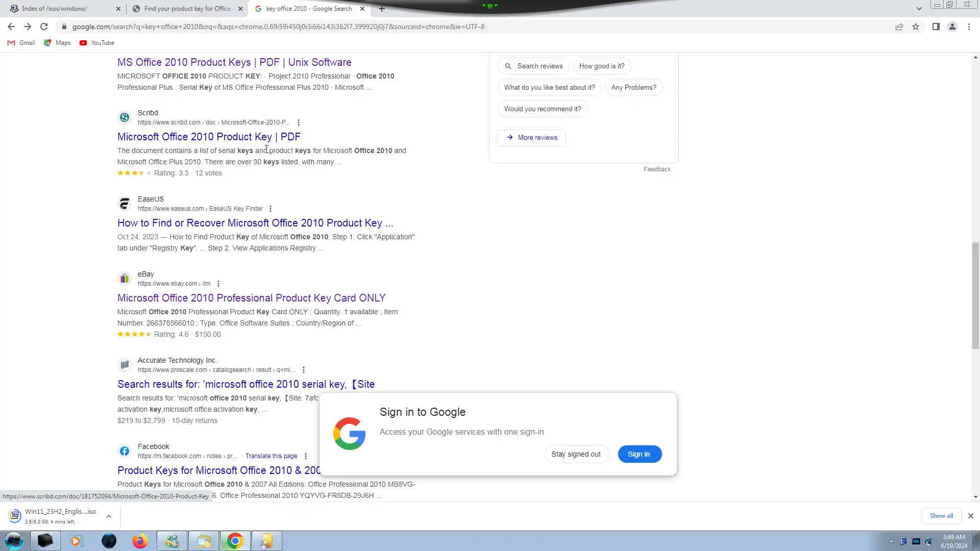Click the page vertical scrollbar thumb
The height and width of the screenshot is (551, 980).
pyautogui.click(x=975, y=296)
